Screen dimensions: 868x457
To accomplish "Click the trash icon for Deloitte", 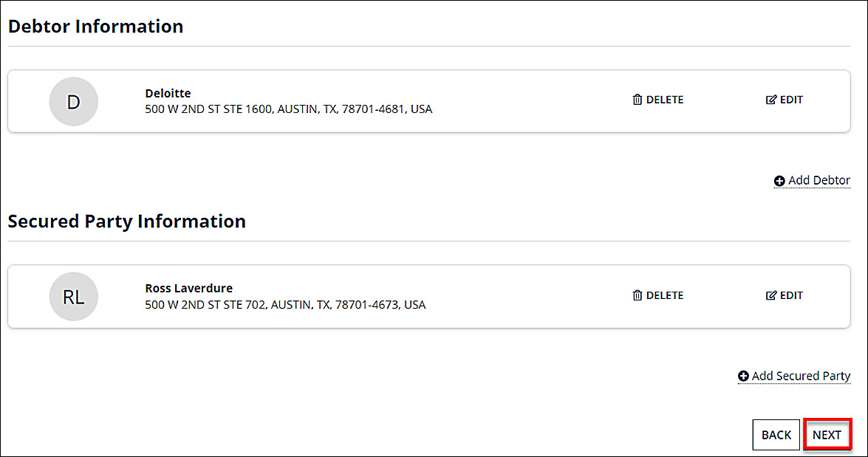I will click(638, 100).
